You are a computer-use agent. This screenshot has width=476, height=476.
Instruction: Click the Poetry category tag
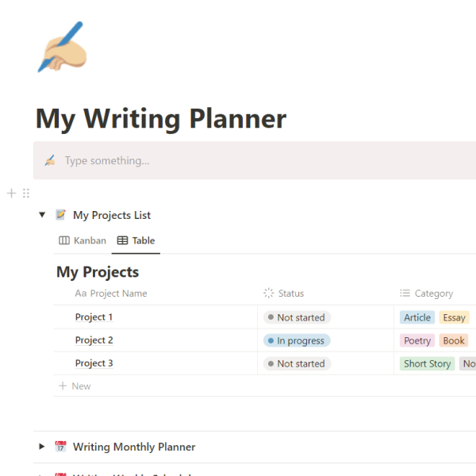click(417, 340)
